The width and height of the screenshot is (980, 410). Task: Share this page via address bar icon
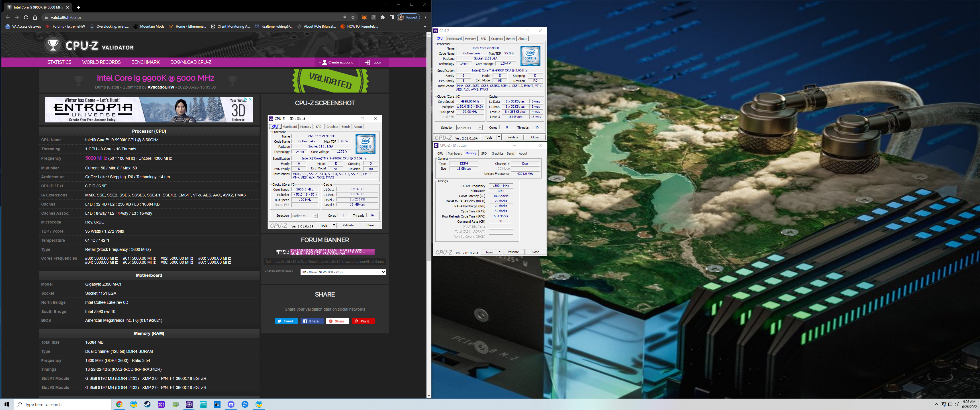344,17
